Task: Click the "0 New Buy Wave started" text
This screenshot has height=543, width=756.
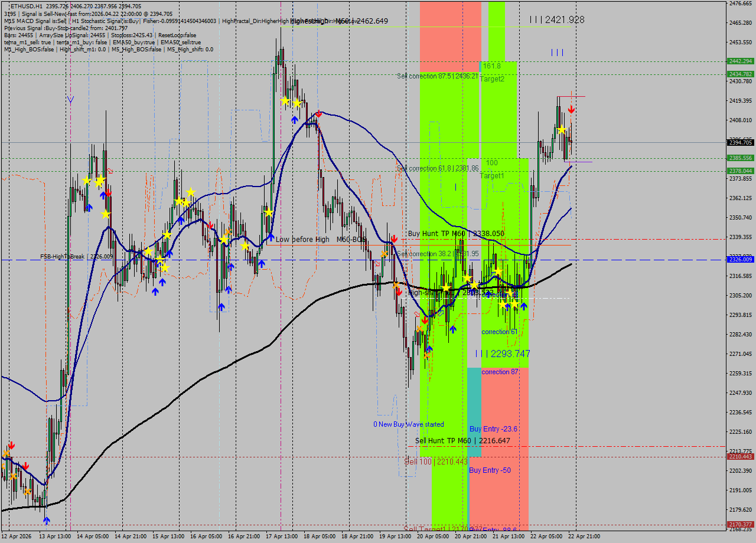Action: [x=408, y=424]
